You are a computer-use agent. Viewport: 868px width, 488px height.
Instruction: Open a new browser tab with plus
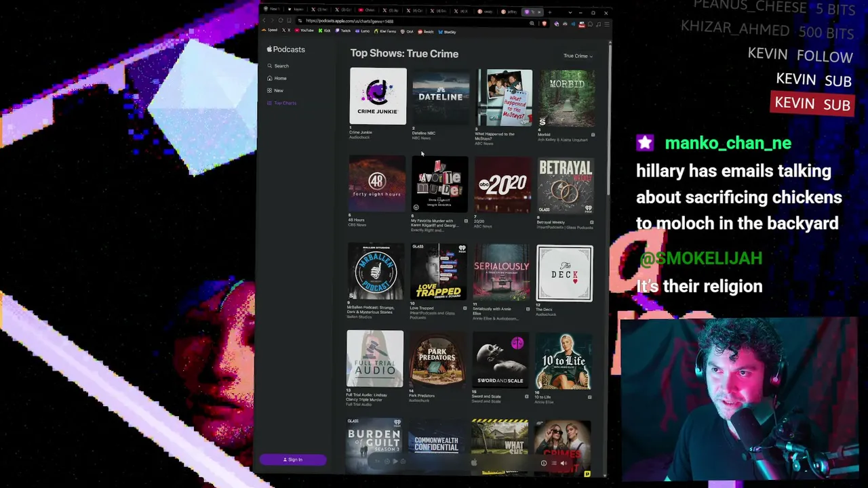550,12
